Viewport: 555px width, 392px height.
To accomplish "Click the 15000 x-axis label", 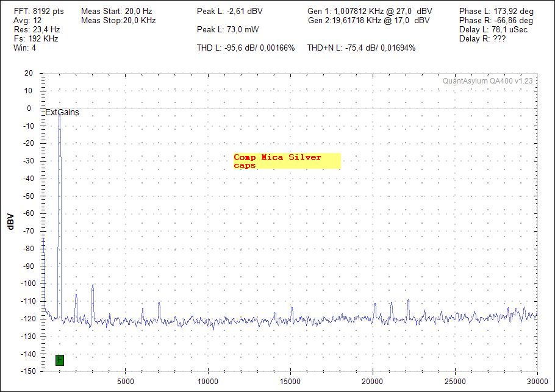I will tap(290, 382).
